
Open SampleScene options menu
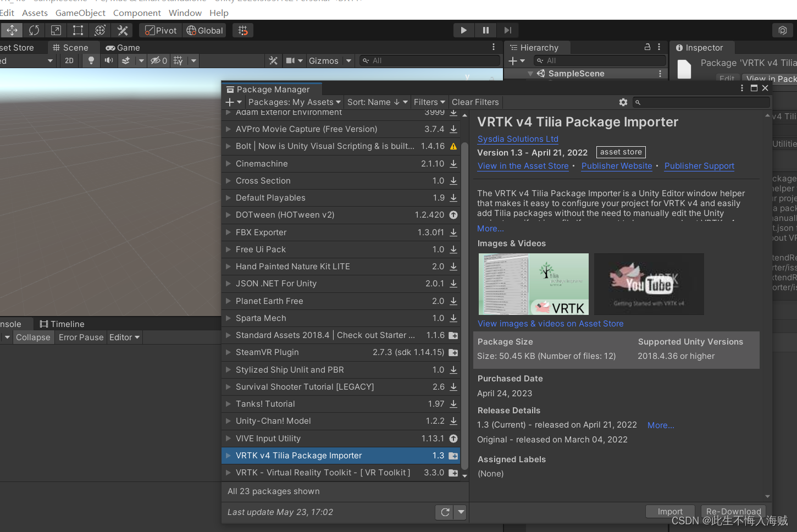pos(660,74)
